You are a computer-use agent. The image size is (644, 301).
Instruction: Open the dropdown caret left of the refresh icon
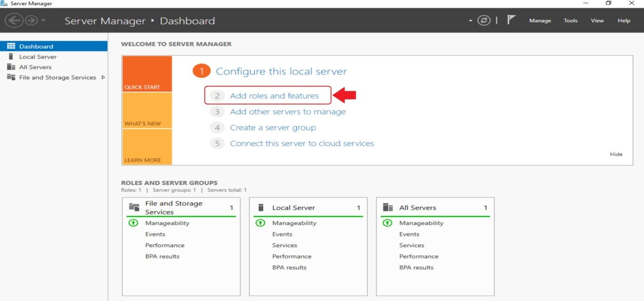[x=470, y=20]
